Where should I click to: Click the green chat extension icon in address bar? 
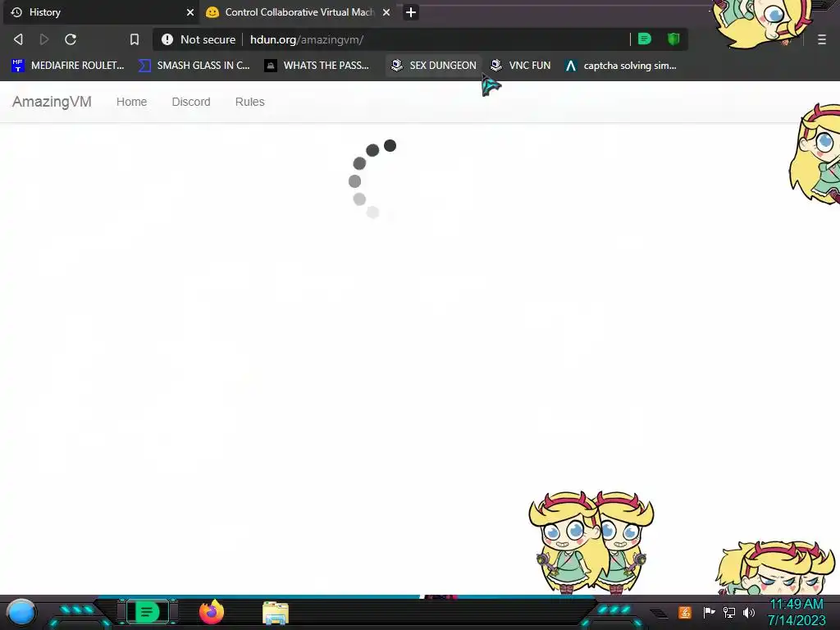(x=645, y=39)
